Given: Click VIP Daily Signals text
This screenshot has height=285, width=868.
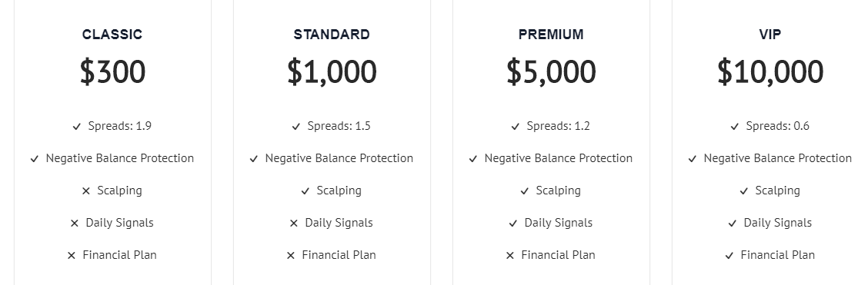Looking at the screenshot, I should [x=778, y=223].
